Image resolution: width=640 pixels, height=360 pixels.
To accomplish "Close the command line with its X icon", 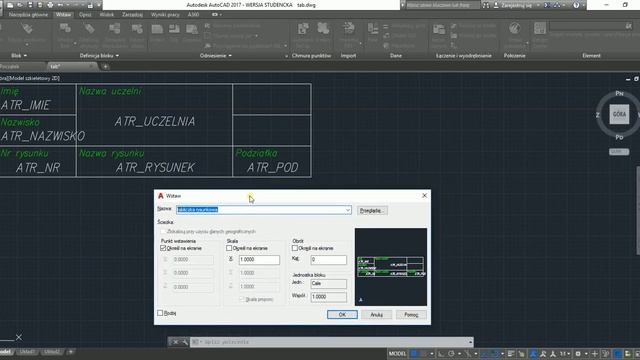I will coord(175,342).
